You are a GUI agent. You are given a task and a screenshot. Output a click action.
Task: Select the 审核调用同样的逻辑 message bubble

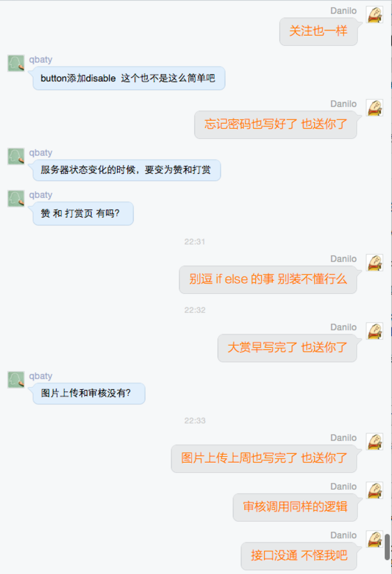click(x=295, y=507)
